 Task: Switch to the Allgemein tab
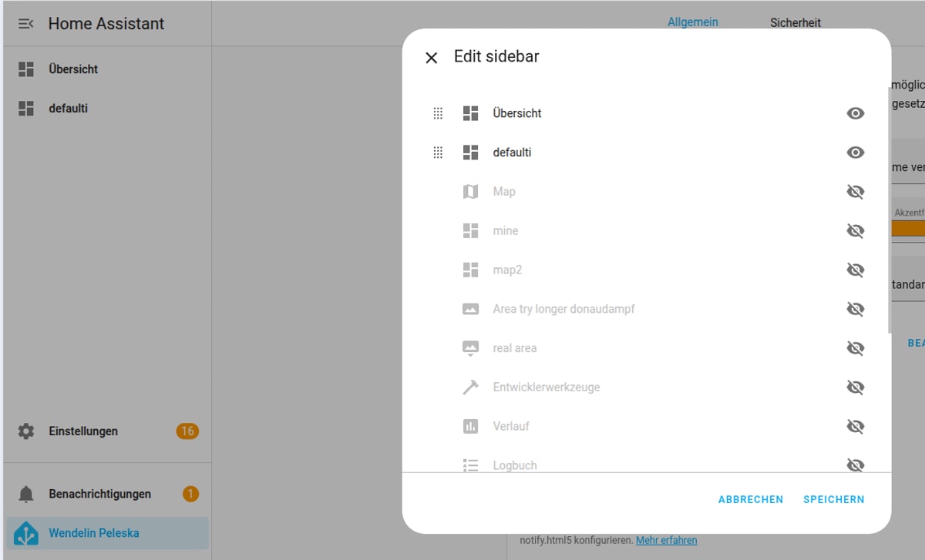pyautogui.click(x=692, y=22)
